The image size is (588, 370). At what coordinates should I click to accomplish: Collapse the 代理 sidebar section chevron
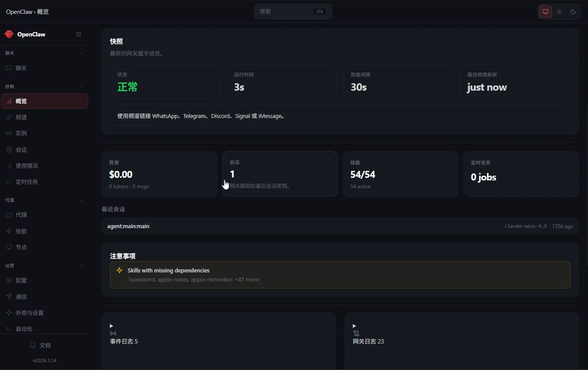coord(81,200)
